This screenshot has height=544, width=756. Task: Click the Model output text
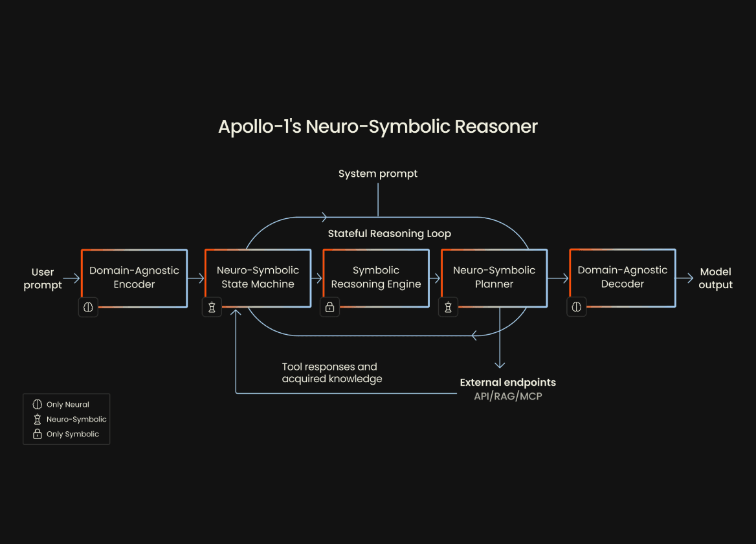(715, 278)
